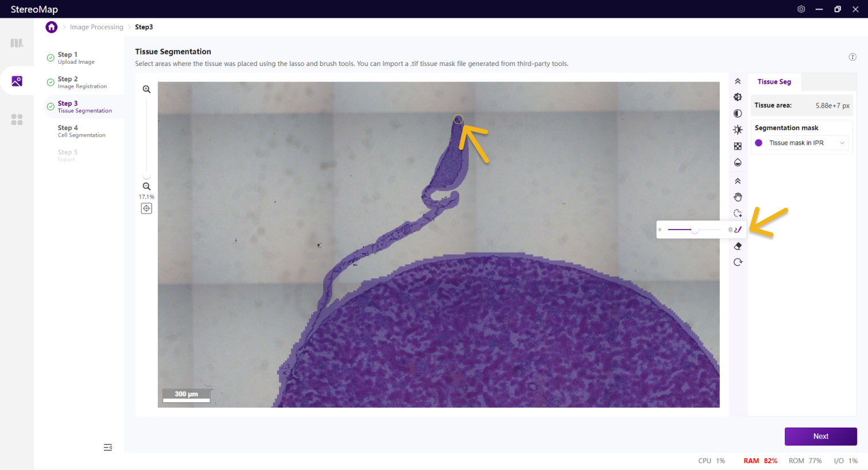
Task: Click the ROM 77% status indicator
Action: tap(805, 461)
